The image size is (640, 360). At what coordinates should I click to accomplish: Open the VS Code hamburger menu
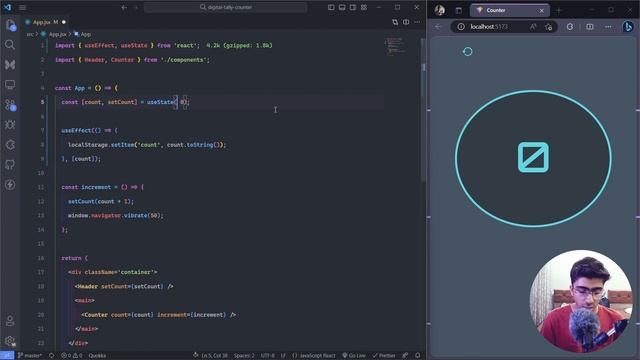(x=22, y=7)
